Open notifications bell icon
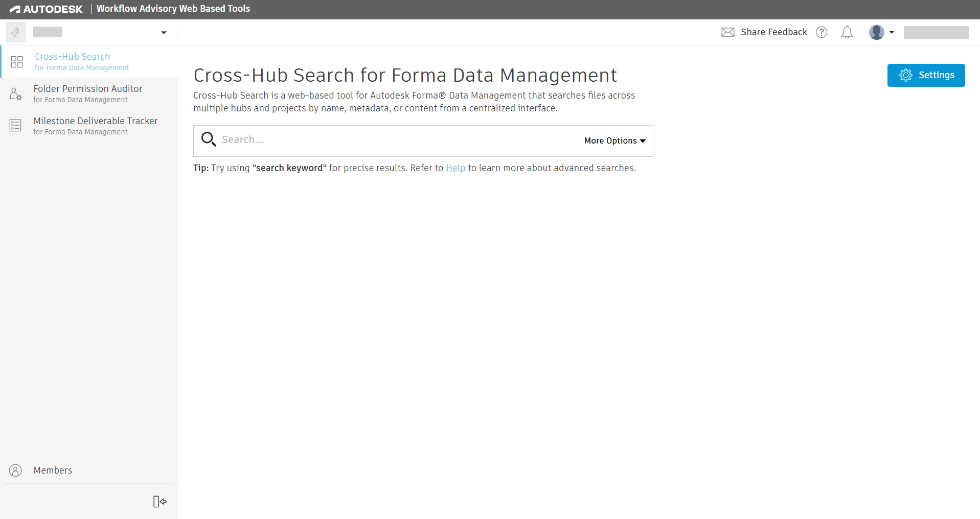The width and height of the screenshot is (980, 519). click(x=847, y=32)
